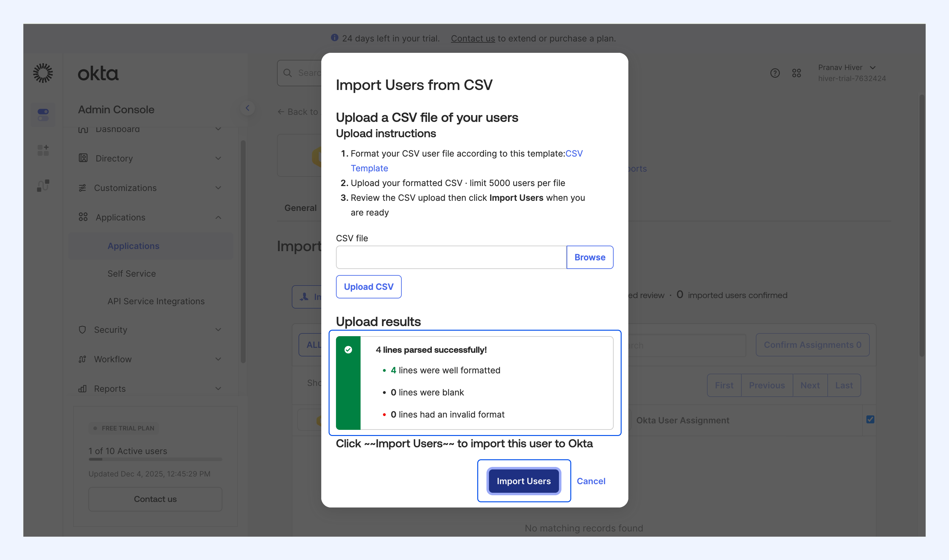The image size is (949, 560).
Task: Click the Upload CSV button
Action: [369, 287]
